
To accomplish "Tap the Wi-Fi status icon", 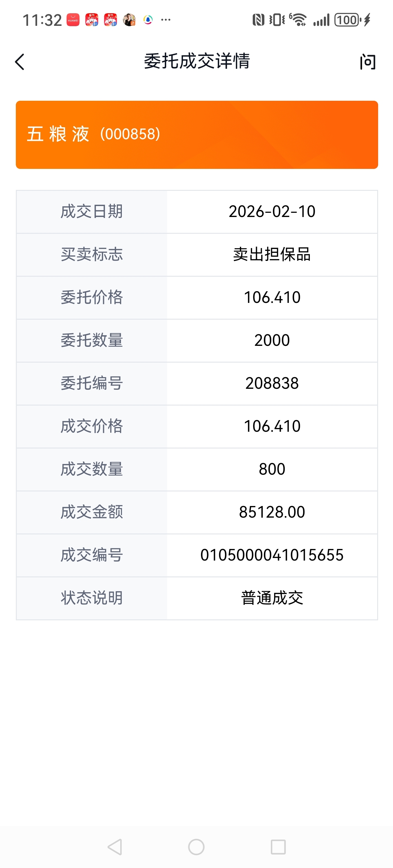I will pos(298,20).
